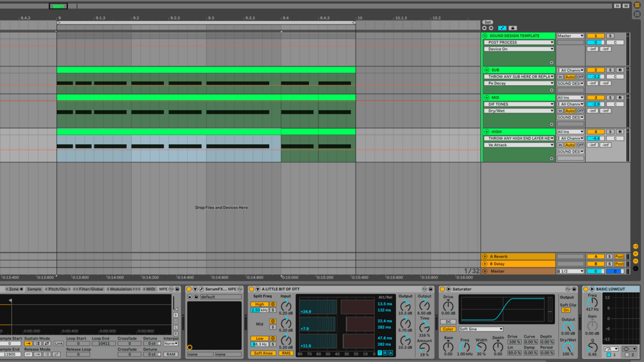Click the SUB track volume field -3.2
This screenshot has width=644, height=362.
click(x=595, y=77)
